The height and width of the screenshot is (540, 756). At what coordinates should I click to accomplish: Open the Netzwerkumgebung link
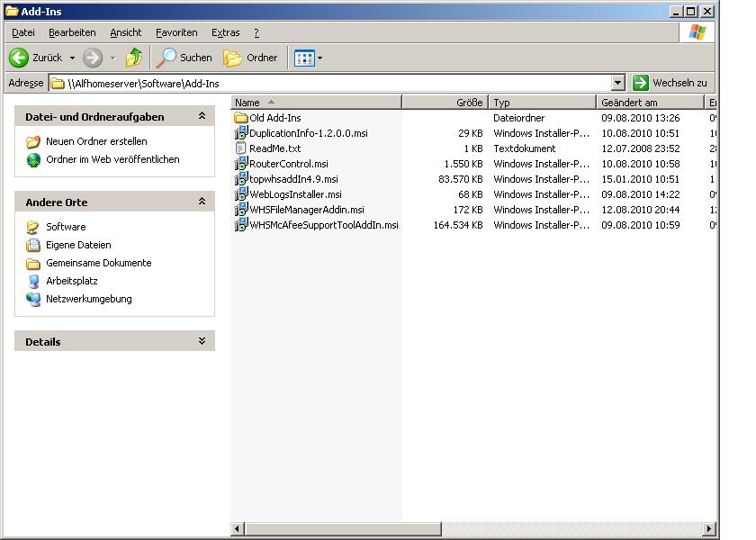(89, 299)
